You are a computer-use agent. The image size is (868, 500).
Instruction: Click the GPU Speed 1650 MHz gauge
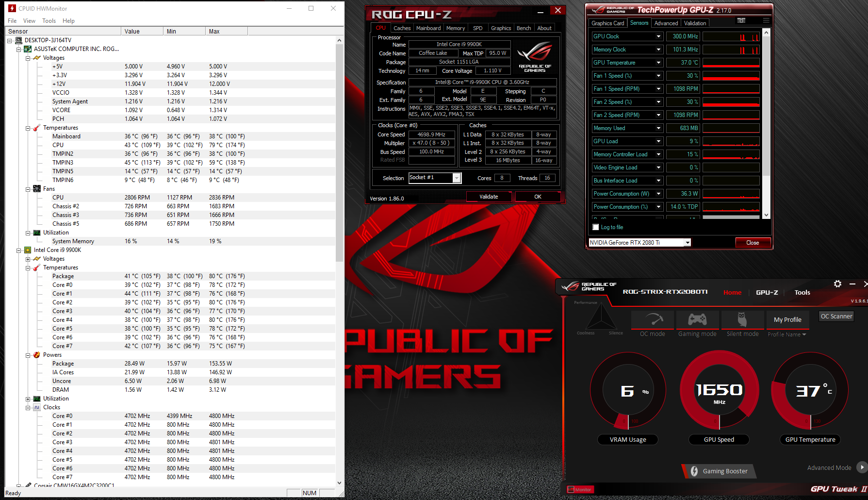click(720, 391)
